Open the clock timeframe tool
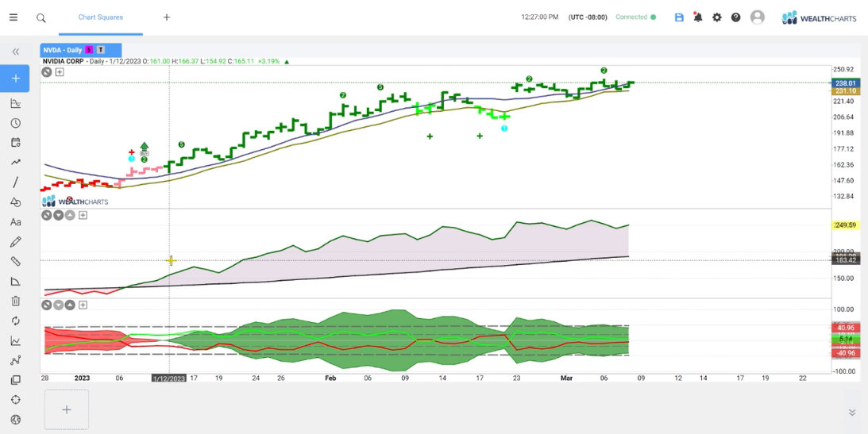This screenshot has width=868, height=434. [16, 123]
